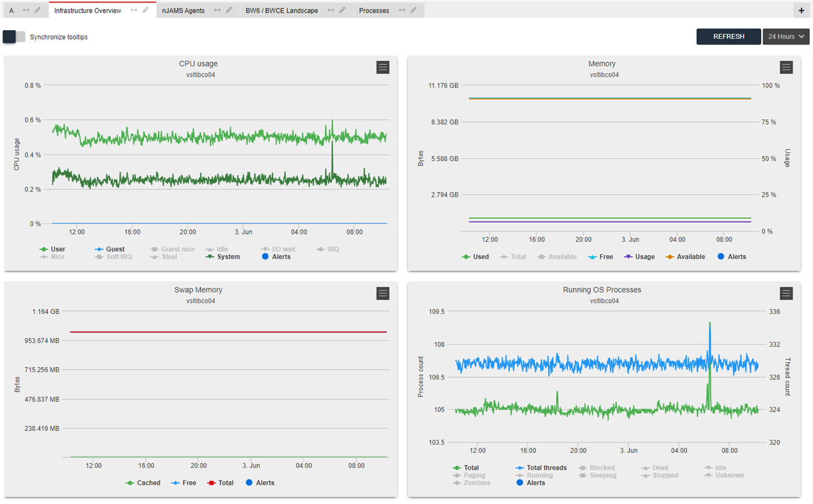The width and height of the screenshot is (813, 504).
Task: Toggle Free series in Swap Memory legend
Action: [184, 483]
